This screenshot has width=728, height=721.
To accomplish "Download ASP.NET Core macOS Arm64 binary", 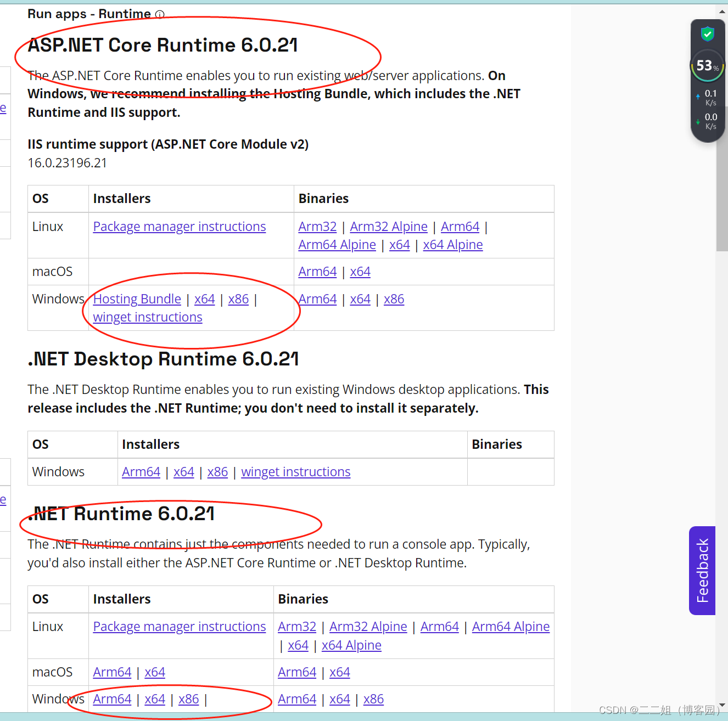I will coord(317,272).
